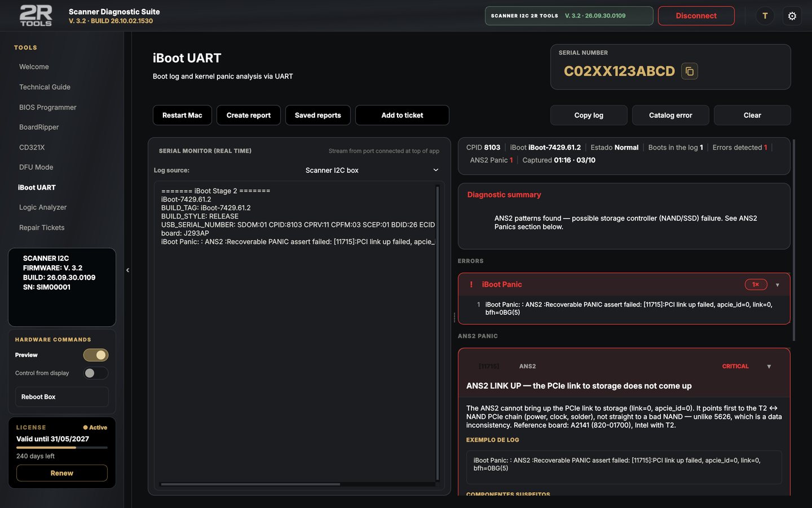Collapse the iBoot Panic error section

pyautogui.click(x=777, y=285)
